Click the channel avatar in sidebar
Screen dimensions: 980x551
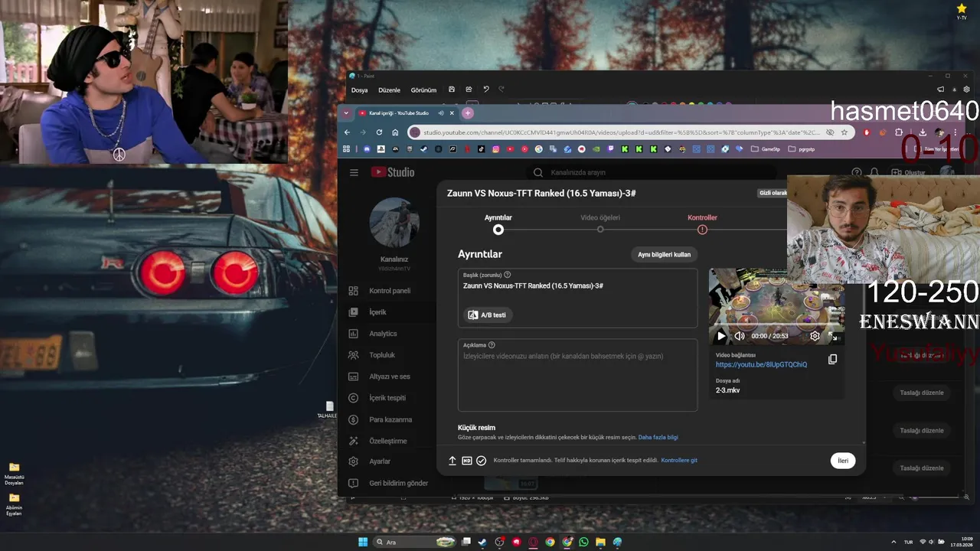394,222
